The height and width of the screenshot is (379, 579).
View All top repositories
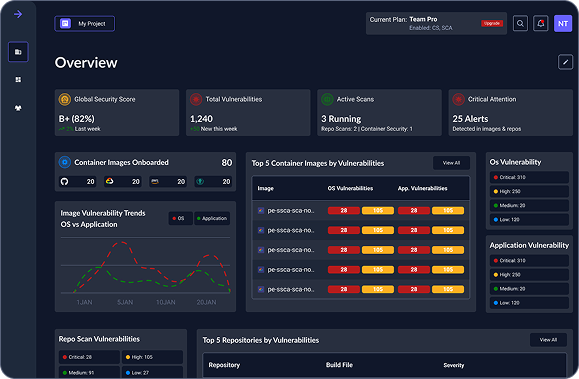(x=548, y=340)
